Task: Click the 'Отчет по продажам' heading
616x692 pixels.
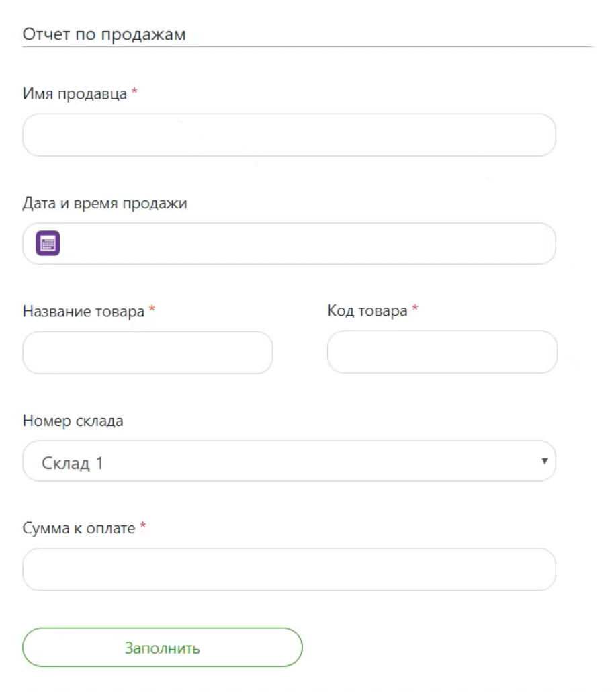Action: pos(104,34)
